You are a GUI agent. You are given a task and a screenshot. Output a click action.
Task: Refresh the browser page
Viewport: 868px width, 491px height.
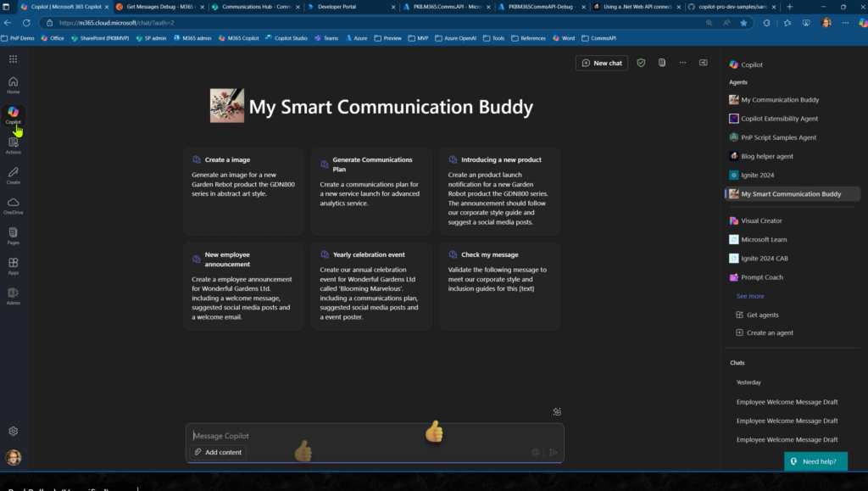tap(26, 23)
